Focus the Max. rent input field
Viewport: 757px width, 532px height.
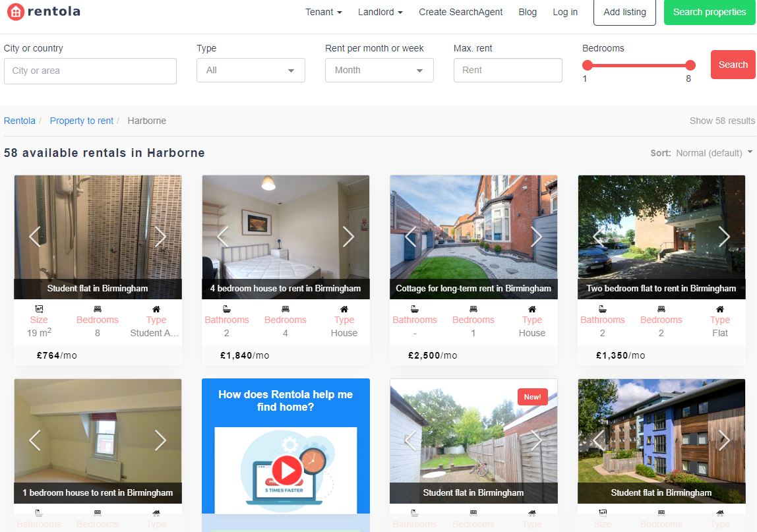pos(508,71)
